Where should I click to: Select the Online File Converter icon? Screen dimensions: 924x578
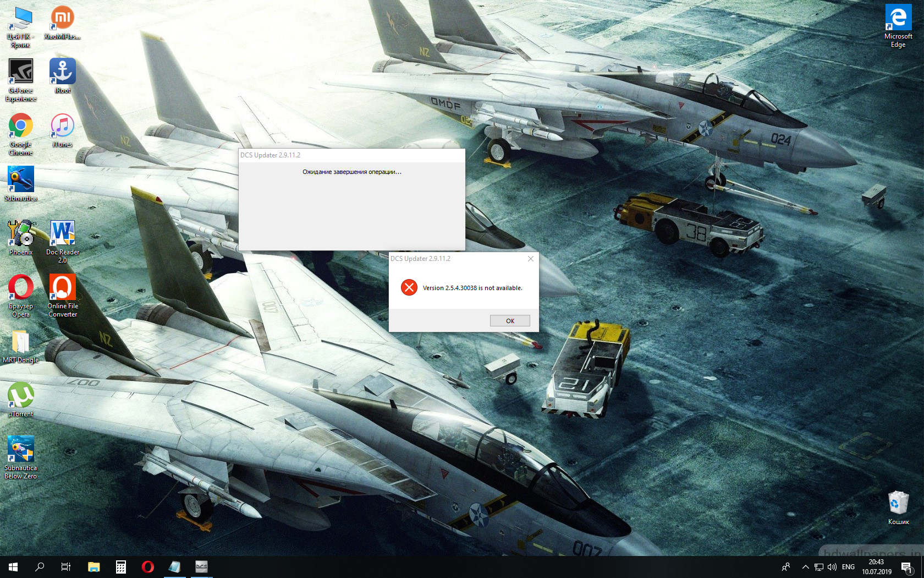tap(62, 296)
